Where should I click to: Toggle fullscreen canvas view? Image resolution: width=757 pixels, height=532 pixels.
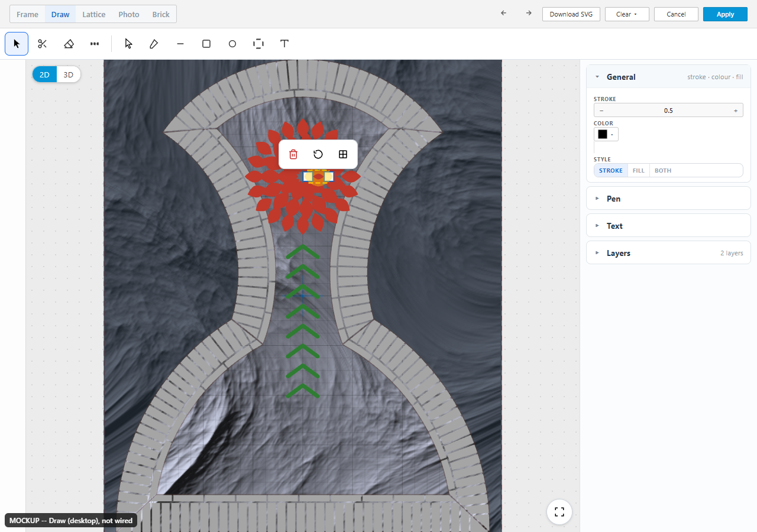pos(559,512)
